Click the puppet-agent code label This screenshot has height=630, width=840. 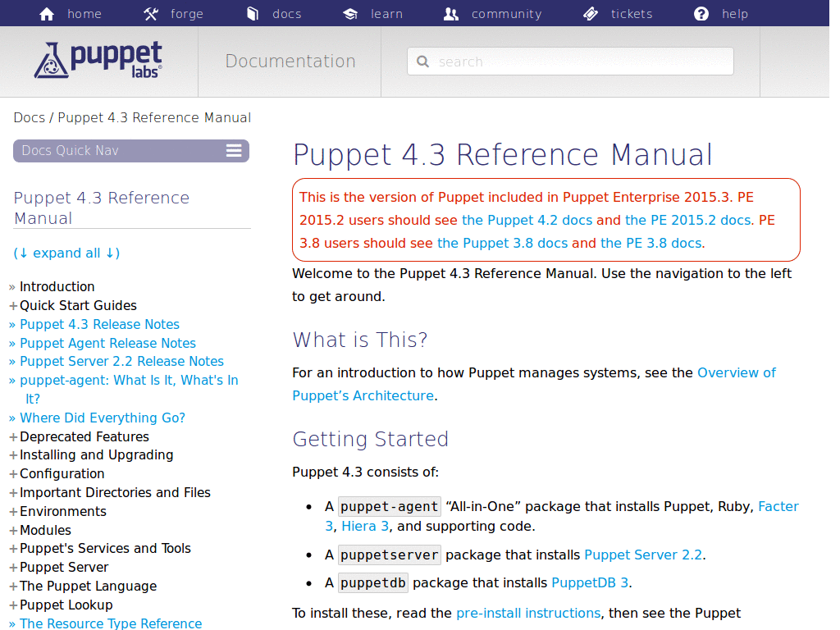[x=390, y=507]
